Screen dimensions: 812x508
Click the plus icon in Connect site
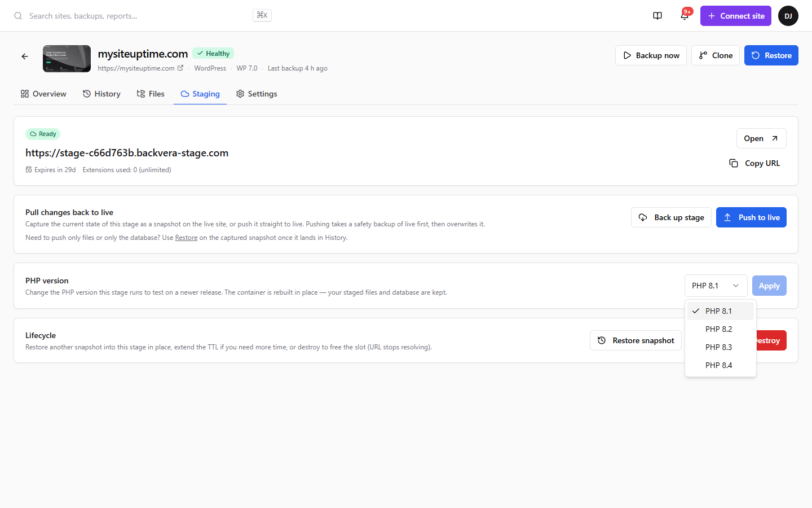pos(712,16)
